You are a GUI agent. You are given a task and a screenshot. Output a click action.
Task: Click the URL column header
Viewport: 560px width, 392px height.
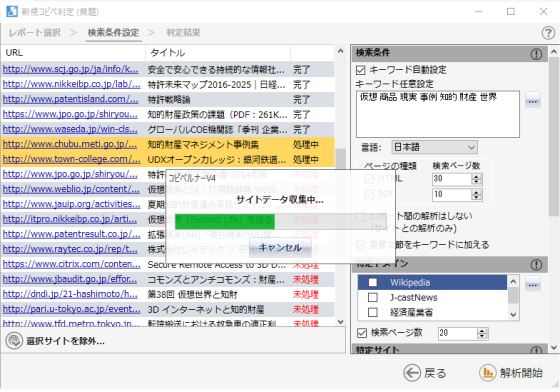73,53
